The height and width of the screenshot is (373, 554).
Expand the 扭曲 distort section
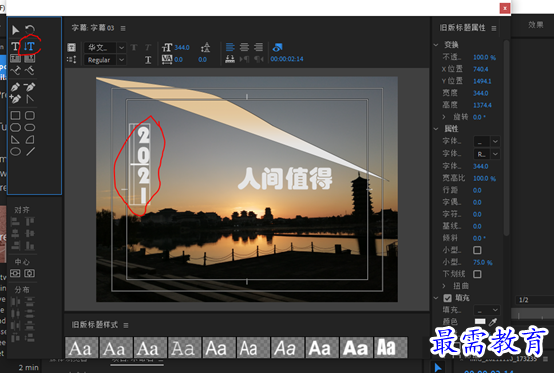(444, 286)
